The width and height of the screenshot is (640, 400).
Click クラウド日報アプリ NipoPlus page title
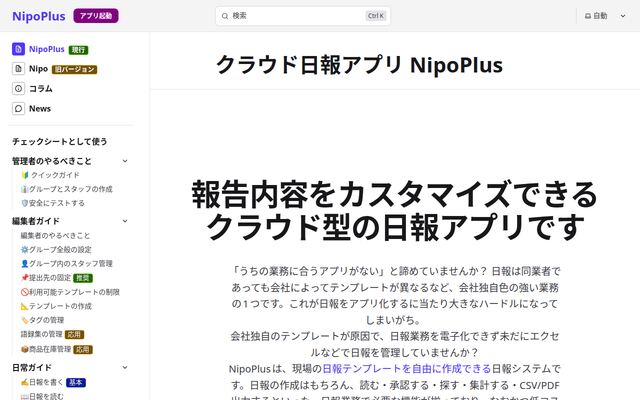point(360,64)
